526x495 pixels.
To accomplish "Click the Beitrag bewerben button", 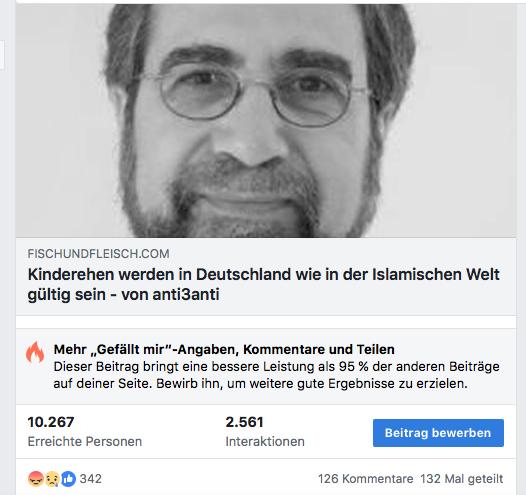I will tap(438, 433).
